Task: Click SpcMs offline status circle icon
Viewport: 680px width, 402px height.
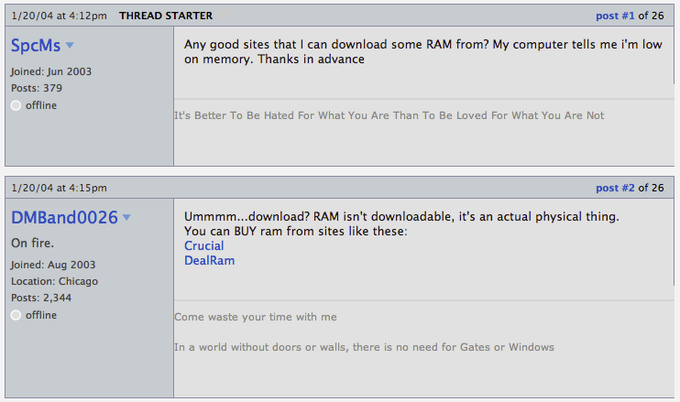Action: (16, 105)
